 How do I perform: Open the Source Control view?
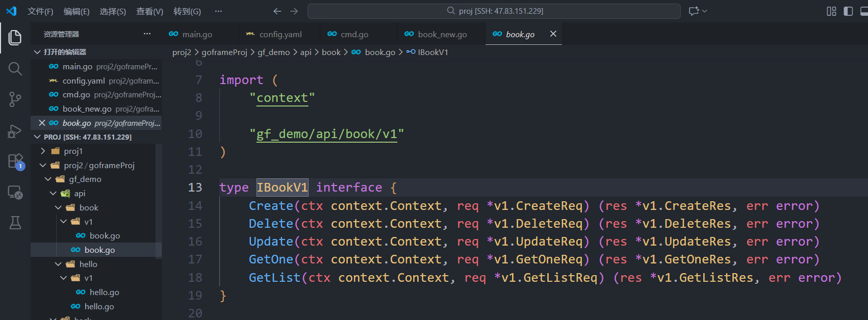[x=15, y=99]
